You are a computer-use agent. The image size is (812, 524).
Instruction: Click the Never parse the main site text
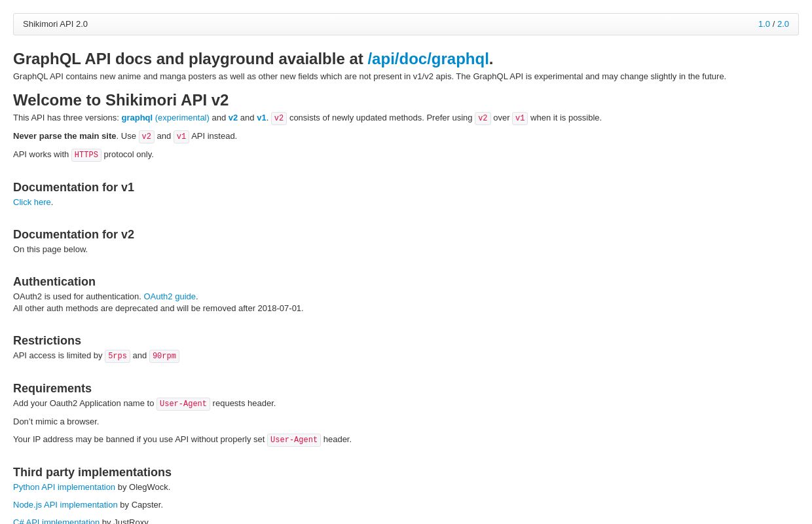pyautogui.click(x=65, y=136)
